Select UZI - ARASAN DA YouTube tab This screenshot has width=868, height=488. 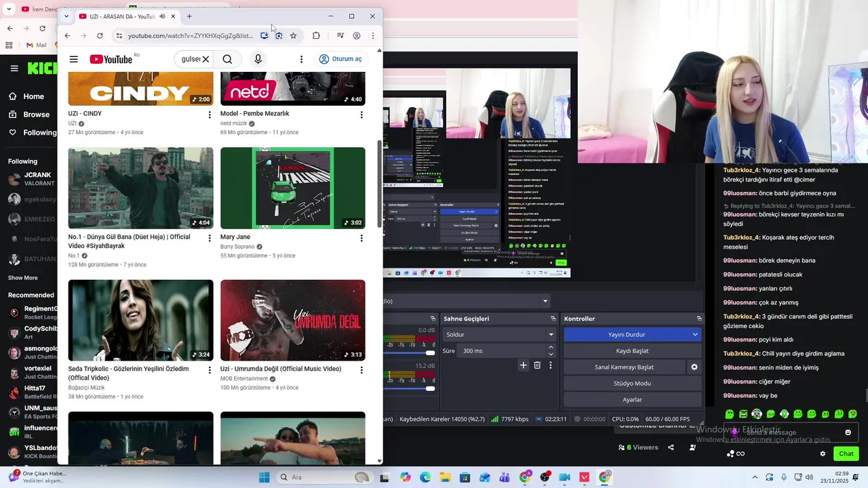(127, 16)
